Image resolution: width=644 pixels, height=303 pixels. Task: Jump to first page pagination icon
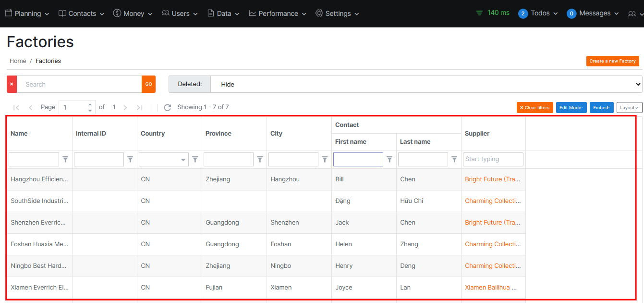click(x=16, y=107)
